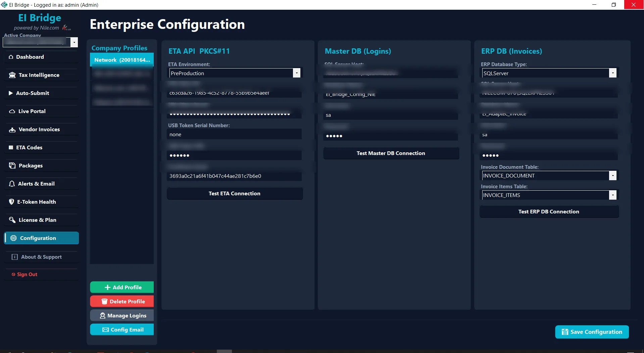Focus the USB Token Serial Number field

point(234,135)
